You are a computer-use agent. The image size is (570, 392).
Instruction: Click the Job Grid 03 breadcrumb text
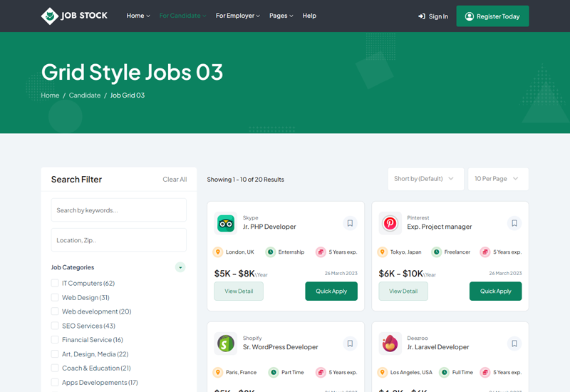(x=128, y=96)
